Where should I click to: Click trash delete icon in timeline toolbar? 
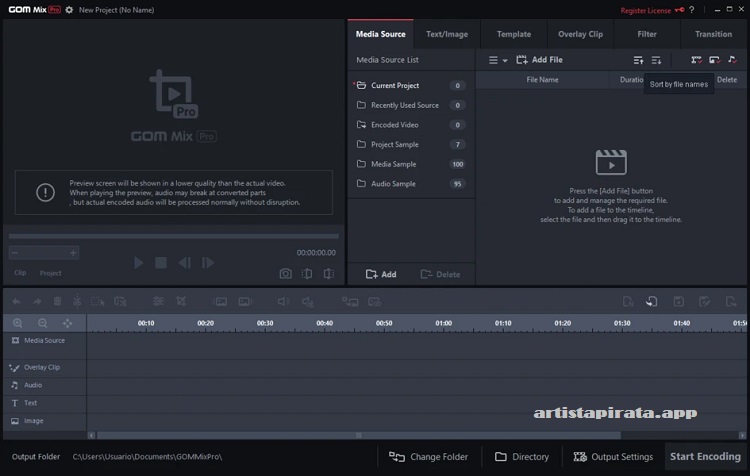click(57, 301)
